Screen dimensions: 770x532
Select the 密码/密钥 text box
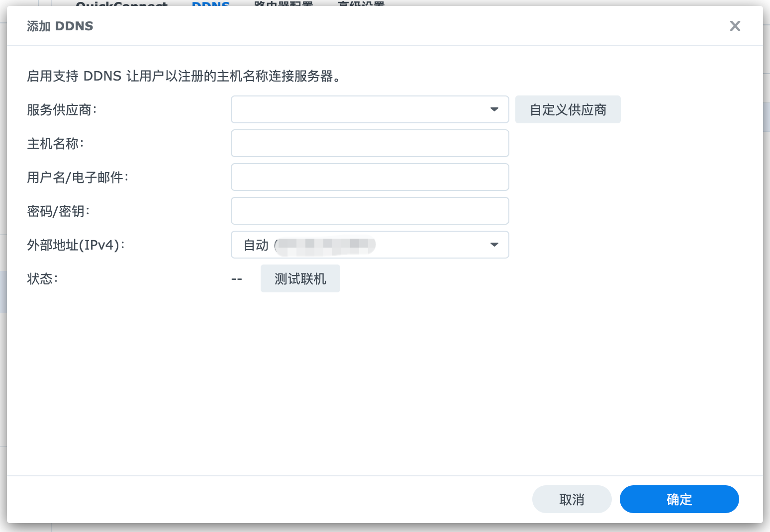(370, 211)
